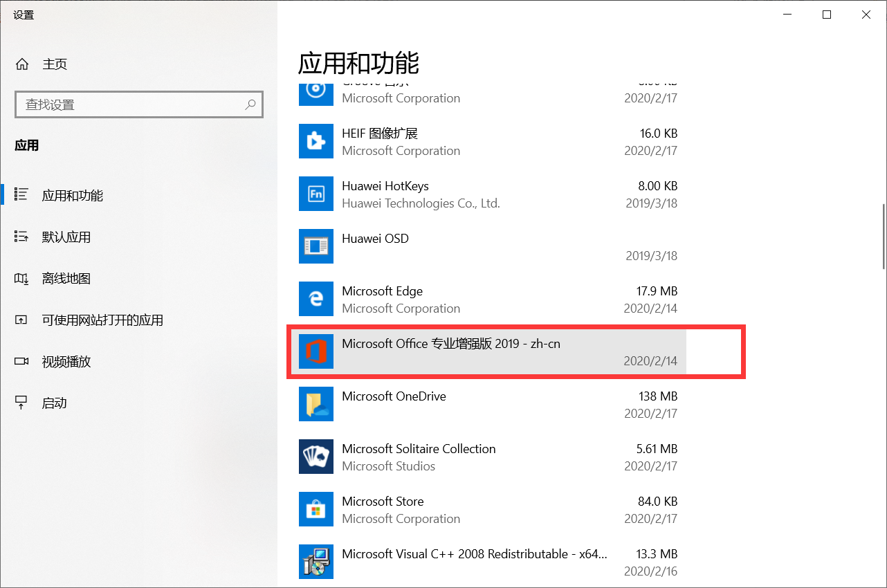Screen dimensions: 887x588
Task: Open 可使用网站打开的应用 page
Action: (138, 320)
